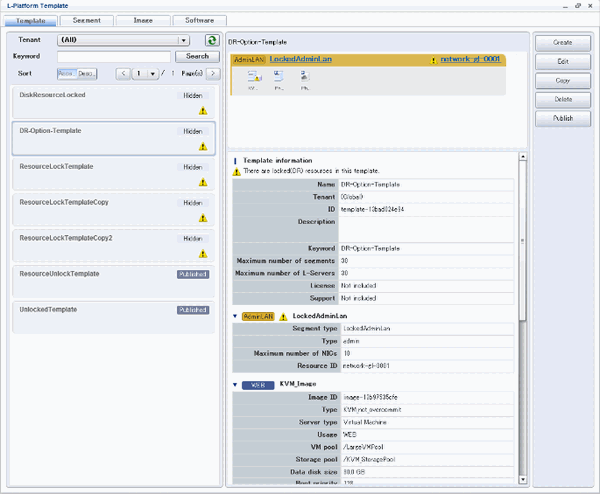Switch to the Segment tab
The width and height of the screenshot is (600, 494).
86,20
